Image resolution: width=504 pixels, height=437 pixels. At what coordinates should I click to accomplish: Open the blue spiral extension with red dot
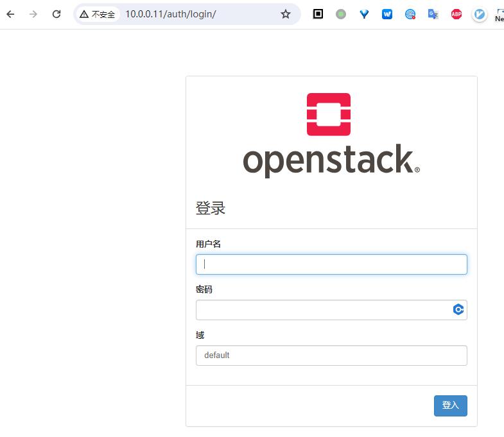410,14
